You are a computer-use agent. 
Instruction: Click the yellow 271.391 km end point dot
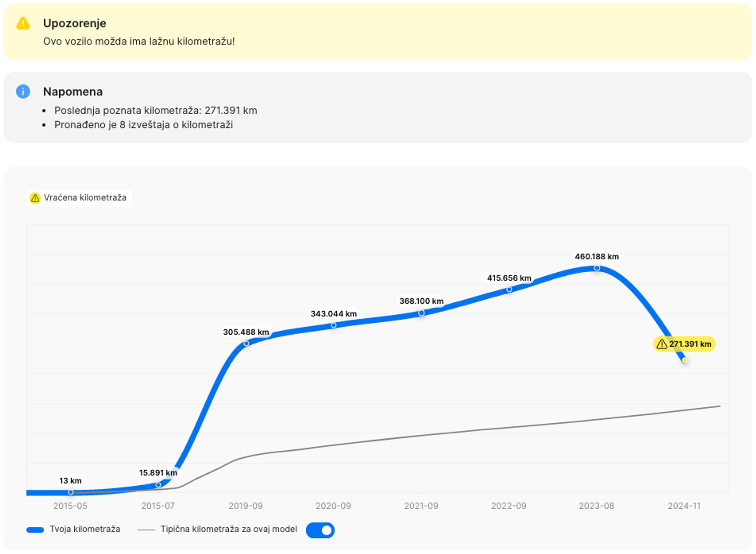point(685,360)
